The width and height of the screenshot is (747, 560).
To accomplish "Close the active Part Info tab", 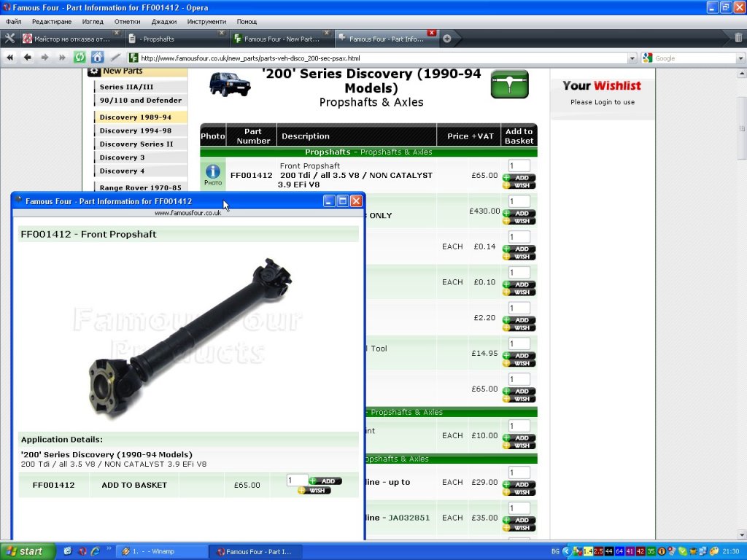I will click(432, 33).
